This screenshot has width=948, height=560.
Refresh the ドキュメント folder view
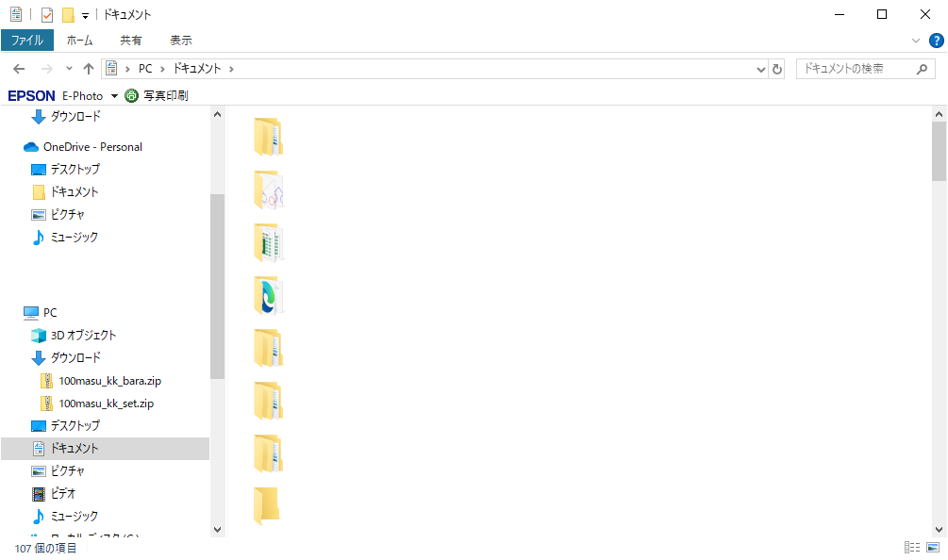[x=777, y=70]
